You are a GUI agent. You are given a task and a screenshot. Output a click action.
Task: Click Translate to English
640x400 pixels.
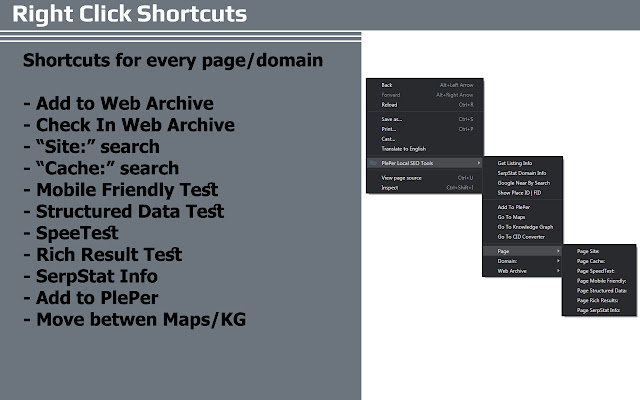pos(425,149)
